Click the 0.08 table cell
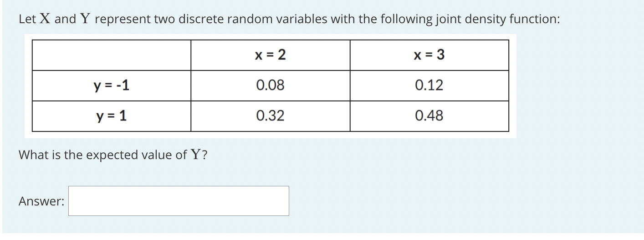Image resolution: width=644 pixels, height=240 pixels. pyautogui.click(x=271, y=85)
